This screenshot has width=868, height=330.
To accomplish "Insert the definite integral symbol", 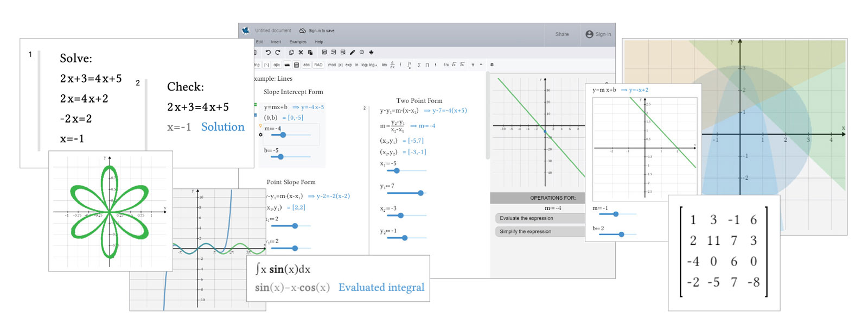I will pyautogui.click(x=409, y=65).
